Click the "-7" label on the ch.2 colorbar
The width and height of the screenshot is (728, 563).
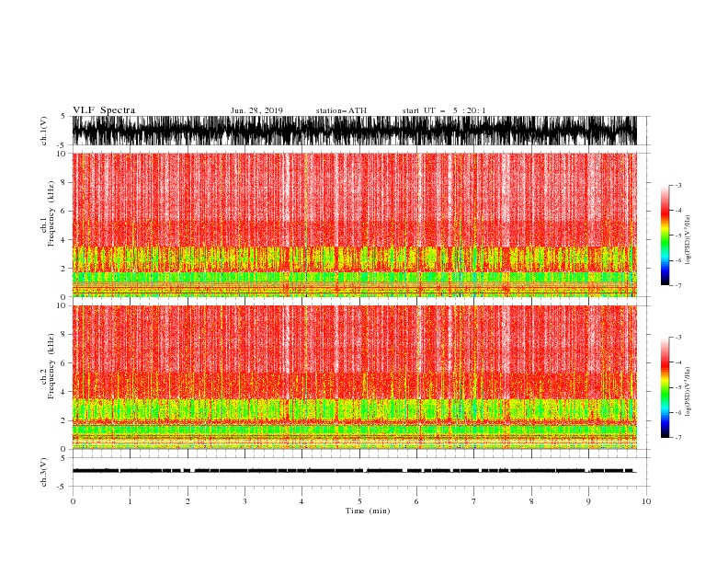[678, 437]
